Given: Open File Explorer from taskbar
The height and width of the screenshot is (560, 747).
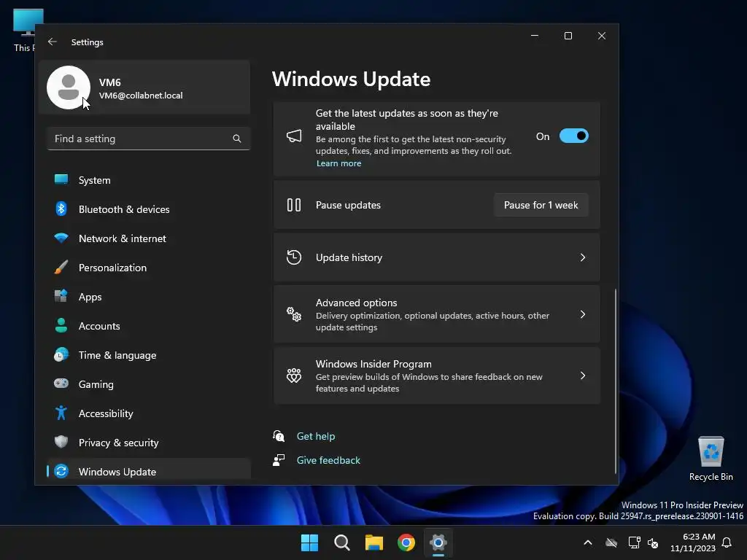Looking at the screenshot, I should coord(374,542).
